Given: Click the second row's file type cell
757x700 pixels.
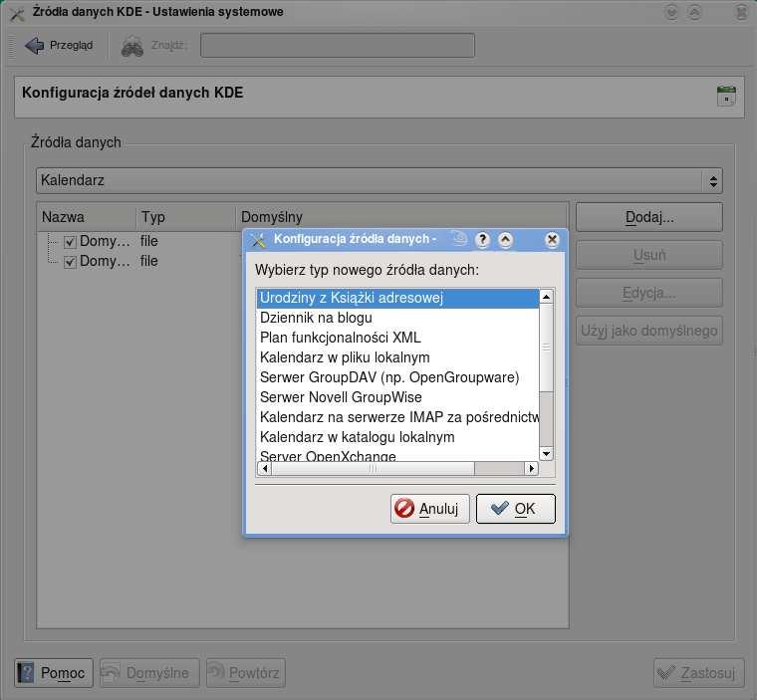Looking at the screenshot, I should (x=149, y=261).
